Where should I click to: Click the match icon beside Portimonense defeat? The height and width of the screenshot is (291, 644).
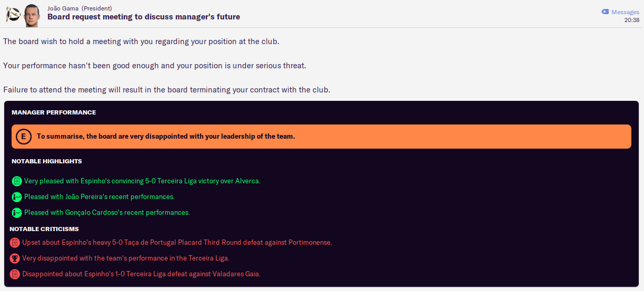tap(15, 243)
